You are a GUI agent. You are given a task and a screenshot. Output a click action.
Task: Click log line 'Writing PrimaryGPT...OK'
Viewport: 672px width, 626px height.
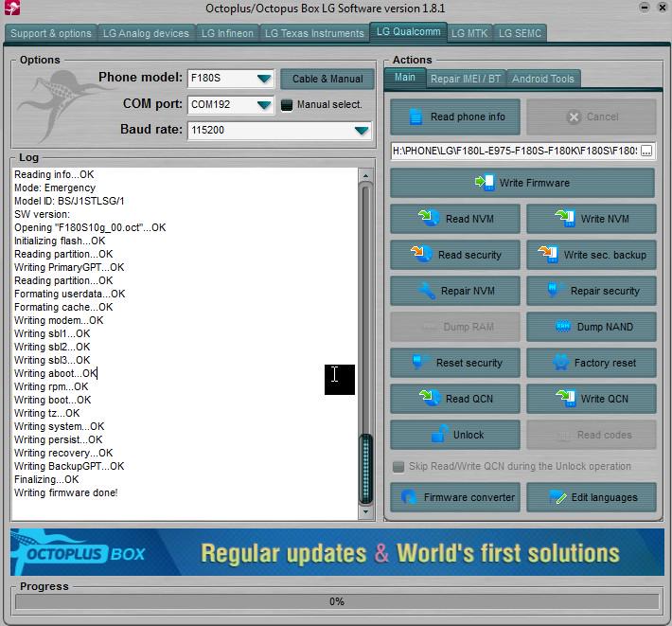click(69, 268)
